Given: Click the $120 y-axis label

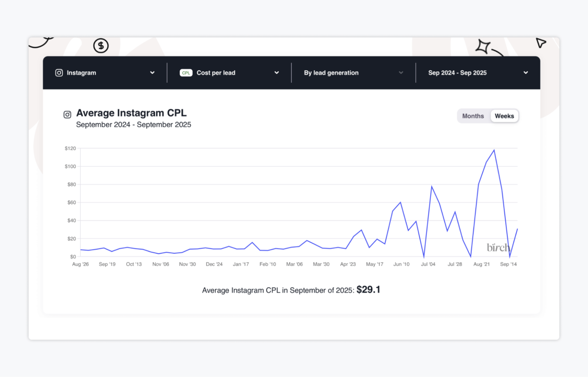Looking at the screenshot, I should [70, 148].
